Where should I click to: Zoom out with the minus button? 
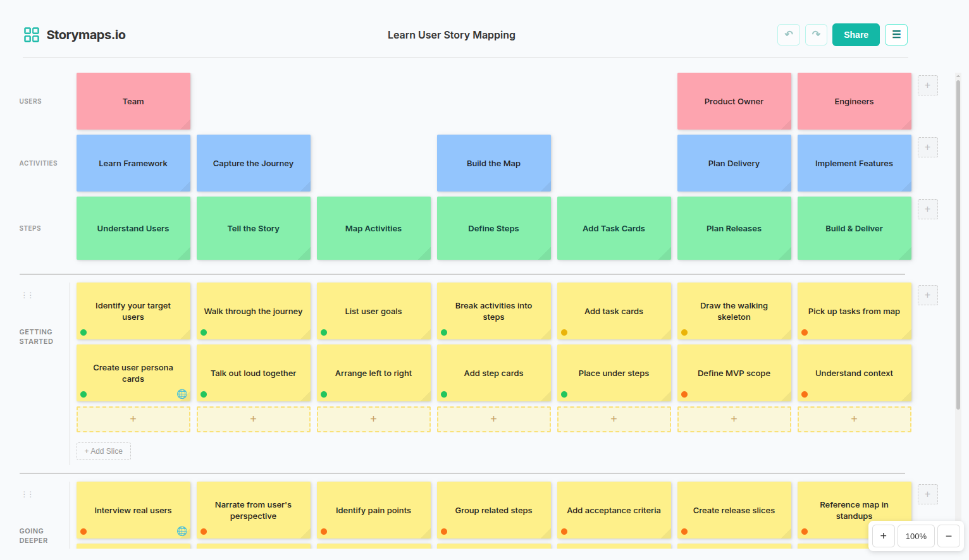click(x=948, y=536)
